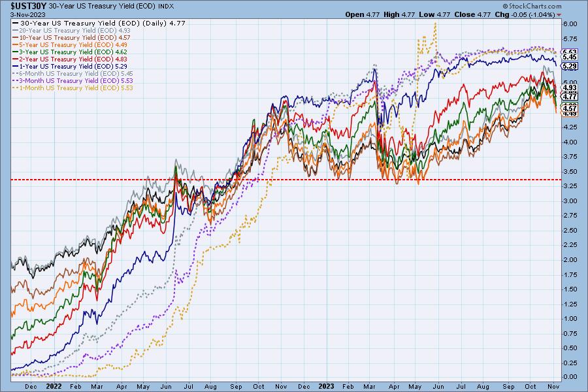The width and height of the screenshot is (588, 392).
Task: Click the 2.25 y-axis label
Action: pyautogui.click(x=570, y=244)
